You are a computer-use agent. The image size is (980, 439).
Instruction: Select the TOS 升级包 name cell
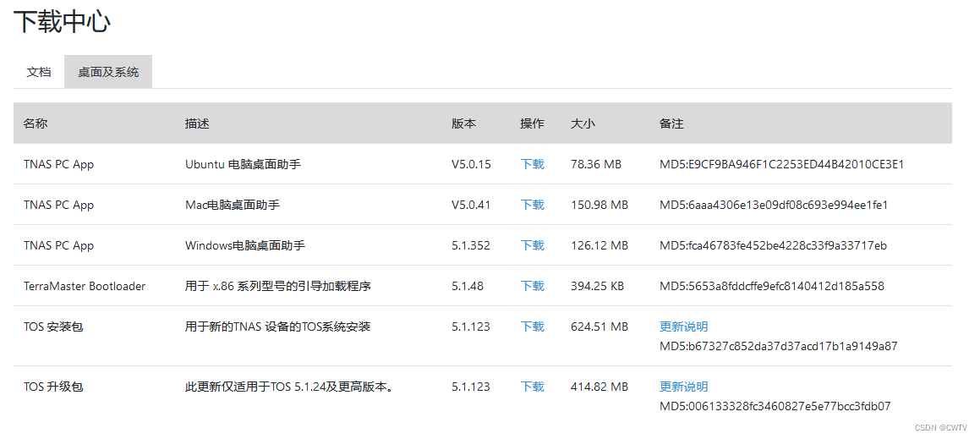[53, 387]
